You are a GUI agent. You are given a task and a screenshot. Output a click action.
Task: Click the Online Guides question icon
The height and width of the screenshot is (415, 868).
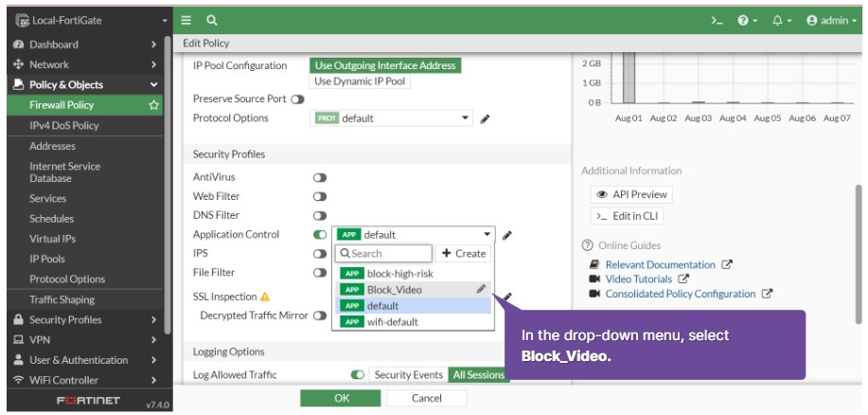[587, 245]
